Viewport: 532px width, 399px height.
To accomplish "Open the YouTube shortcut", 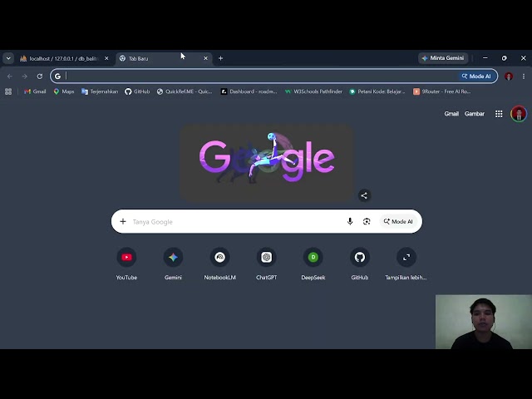I will pyautogui.click(x=126, y=264).
